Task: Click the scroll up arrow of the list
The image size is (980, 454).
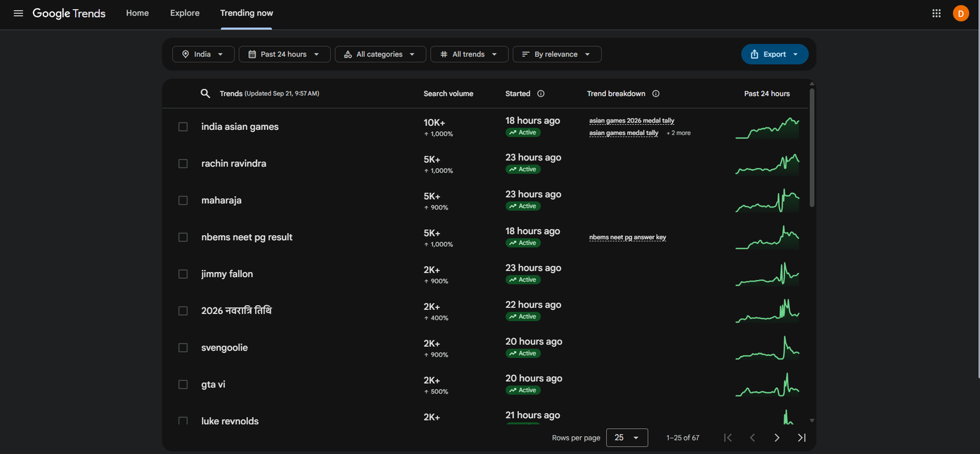Action: coord(812,83)
